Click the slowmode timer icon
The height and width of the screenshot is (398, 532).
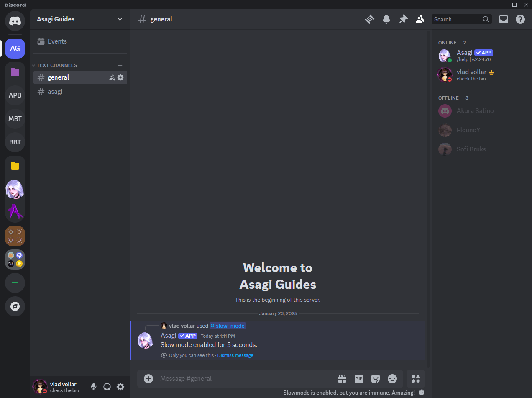(422, 393)
